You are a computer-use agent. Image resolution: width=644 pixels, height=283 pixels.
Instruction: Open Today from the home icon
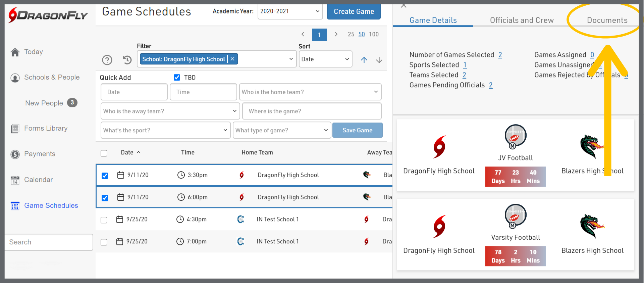coord(15,52)
